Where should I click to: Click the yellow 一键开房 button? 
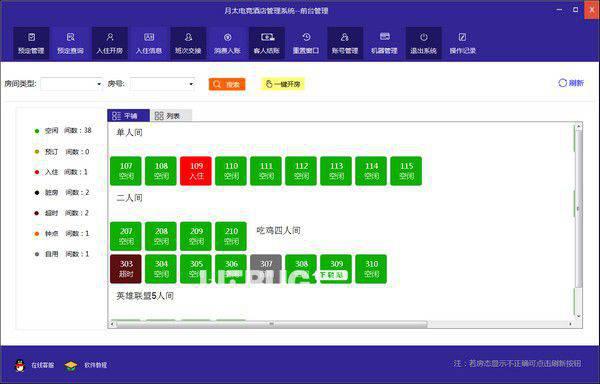[x=283, y=84]
